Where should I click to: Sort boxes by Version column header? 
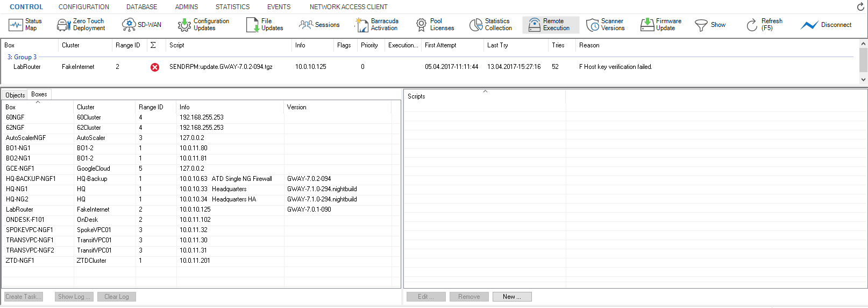pyautogui.click(x=337, y=107)
